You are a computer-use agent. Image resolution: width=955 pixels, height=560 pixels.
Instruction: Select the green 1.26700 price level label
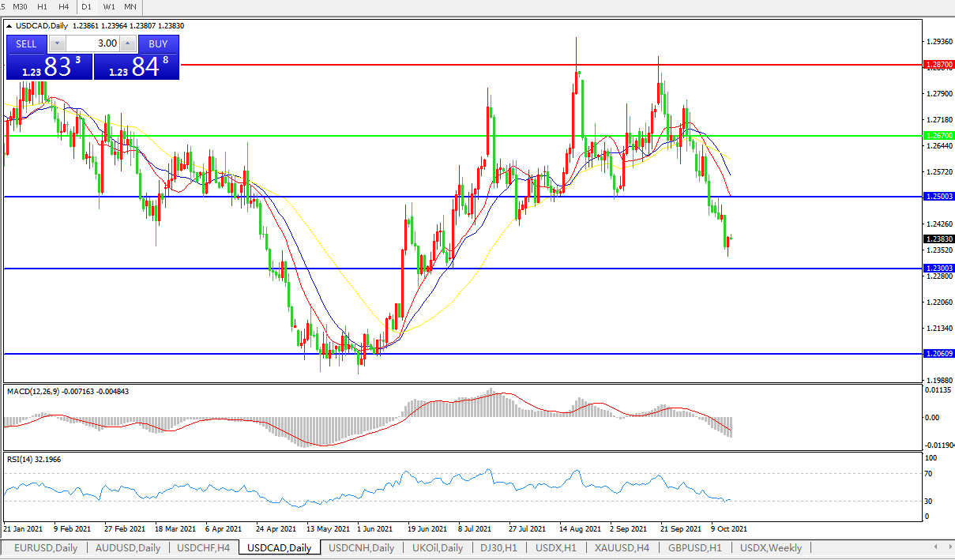point(938,136)
